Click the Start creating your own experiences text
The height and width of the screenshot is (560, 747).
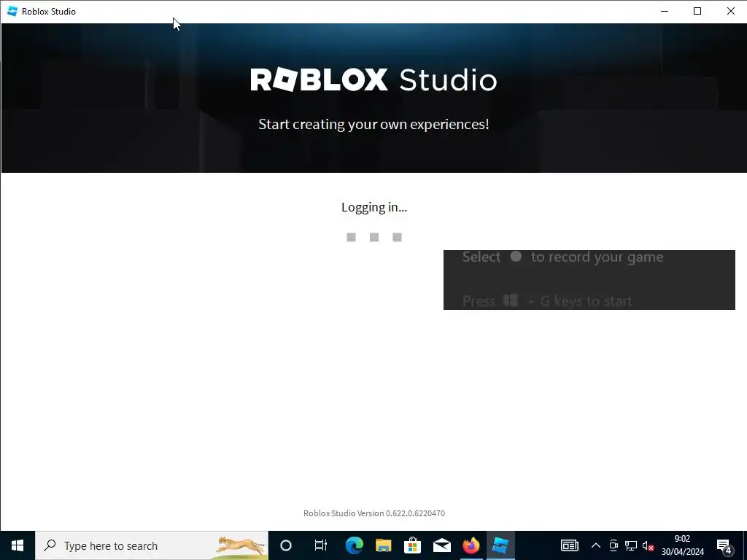[373, 124]
